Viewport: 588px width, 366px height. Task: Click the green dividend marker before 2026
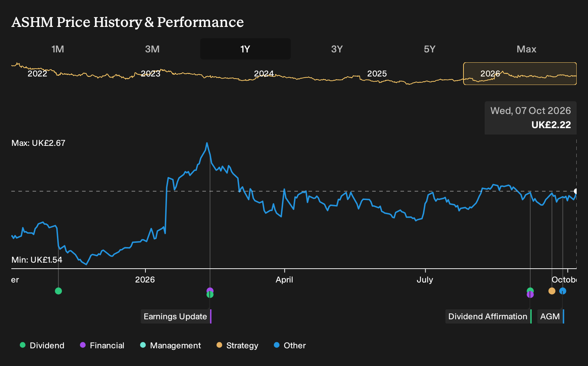[59, 291]
